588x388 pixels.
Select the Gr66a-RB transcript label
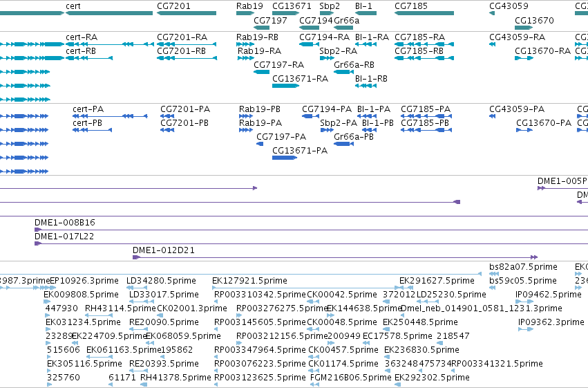pos(354,64)
